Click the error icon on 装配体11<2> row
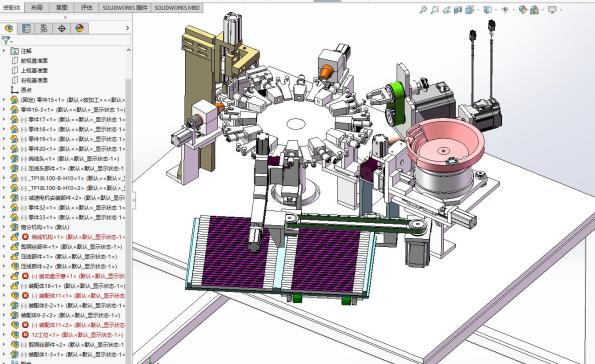Image resolution: width=595 pixels, height=364 pixels. coord(25,325)
